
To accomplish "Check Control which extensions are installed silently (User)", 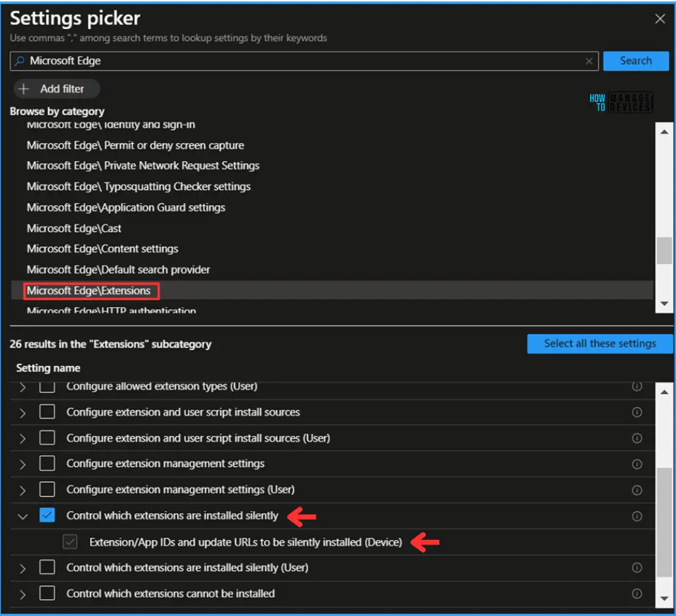I will coord(47,567).
